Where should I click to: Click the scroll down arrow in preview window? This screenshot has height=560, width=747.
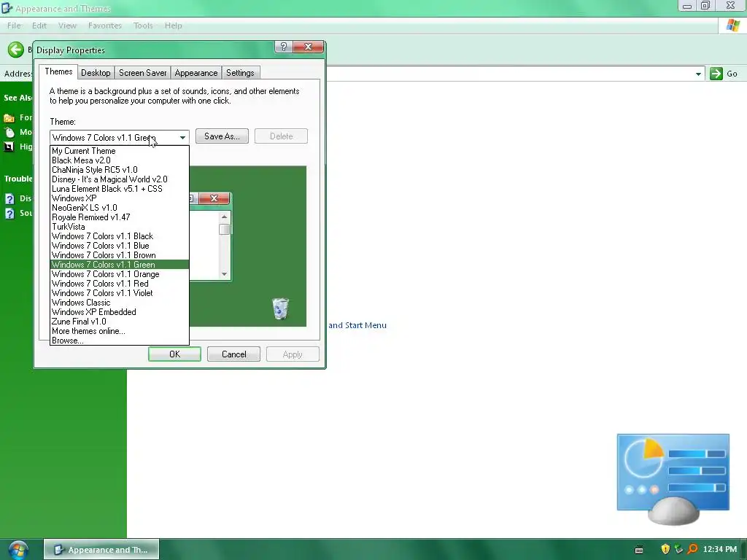pos(225,274)
